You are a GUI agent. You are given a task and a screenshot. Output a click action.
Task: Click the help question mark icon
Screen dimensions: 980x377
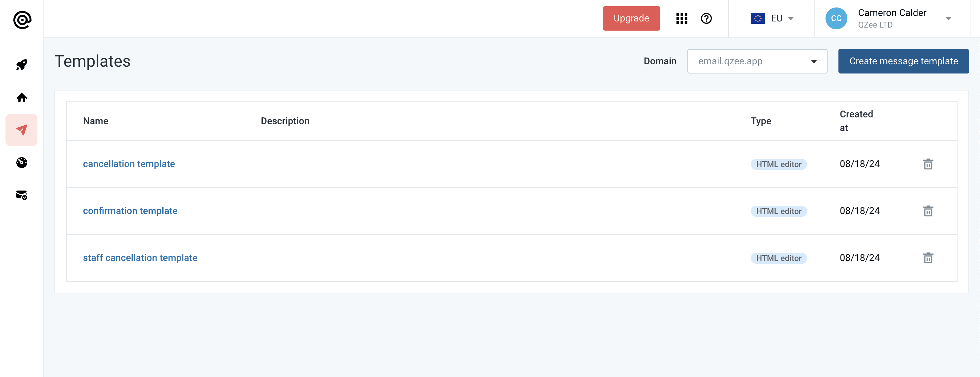click(706, 18)
